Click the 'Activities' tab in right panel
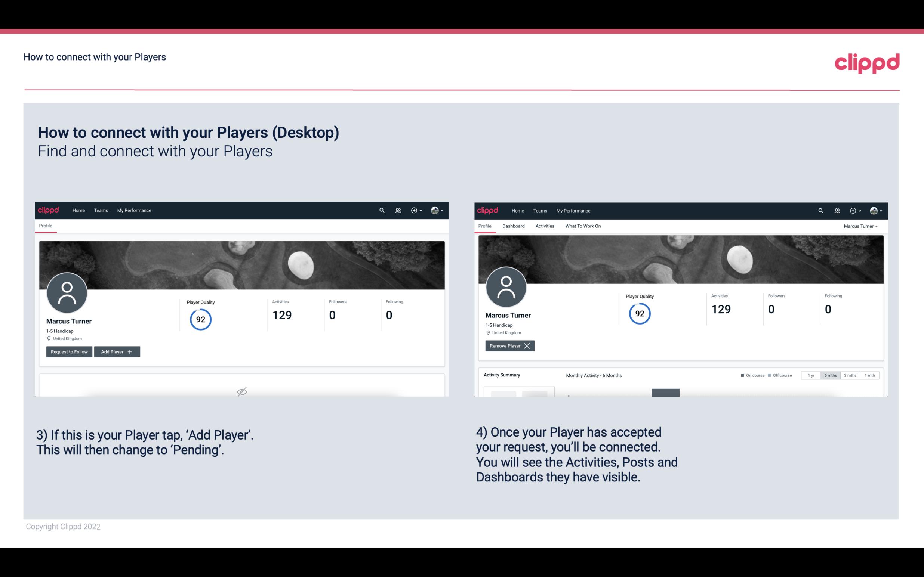Image resolution: width=924 pixels, height=577 pixels. click(545, 226)
